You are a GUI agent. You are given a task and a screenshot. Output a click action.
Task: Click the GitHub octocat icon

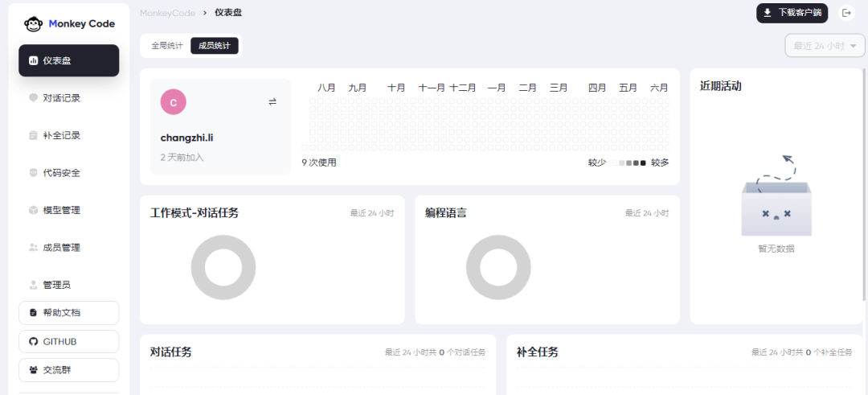point(33,341)
